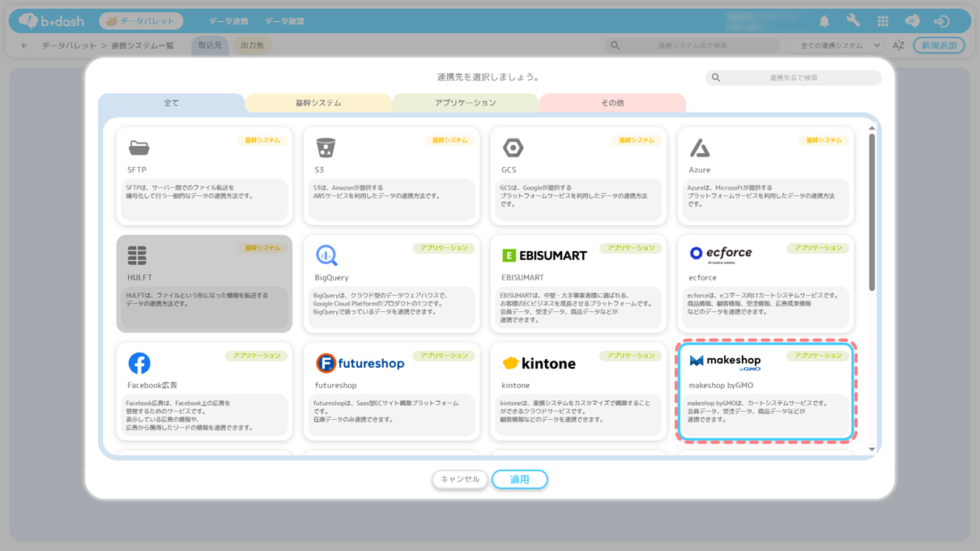Click the キャンセル button

(460, 479)
